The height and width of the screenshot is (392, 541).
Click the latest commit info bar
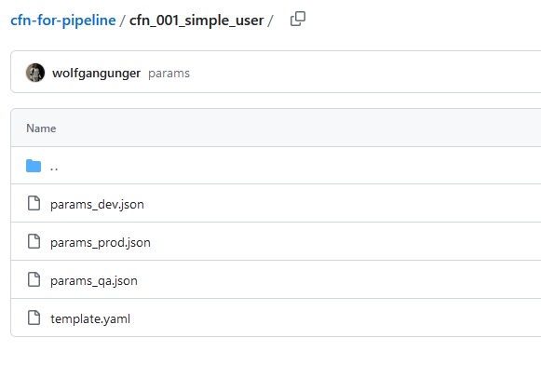pyautogui.click(x=276, y=72)
